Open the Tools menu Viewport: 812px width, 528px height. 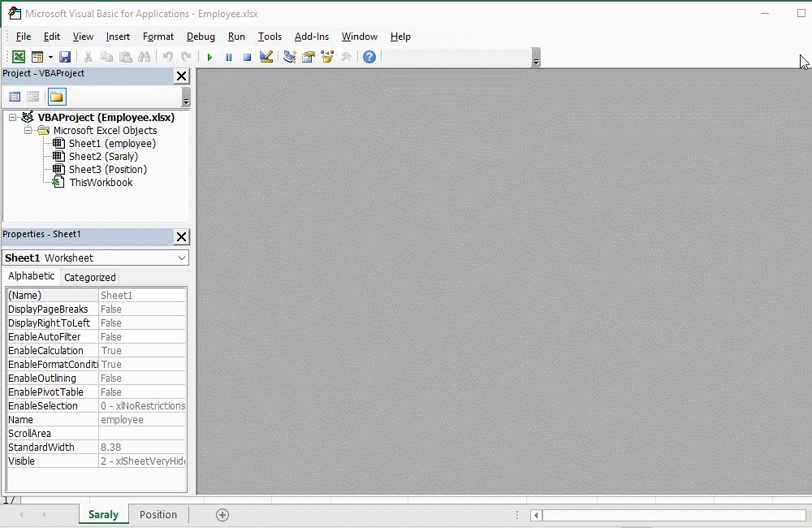tap(270, 37)
